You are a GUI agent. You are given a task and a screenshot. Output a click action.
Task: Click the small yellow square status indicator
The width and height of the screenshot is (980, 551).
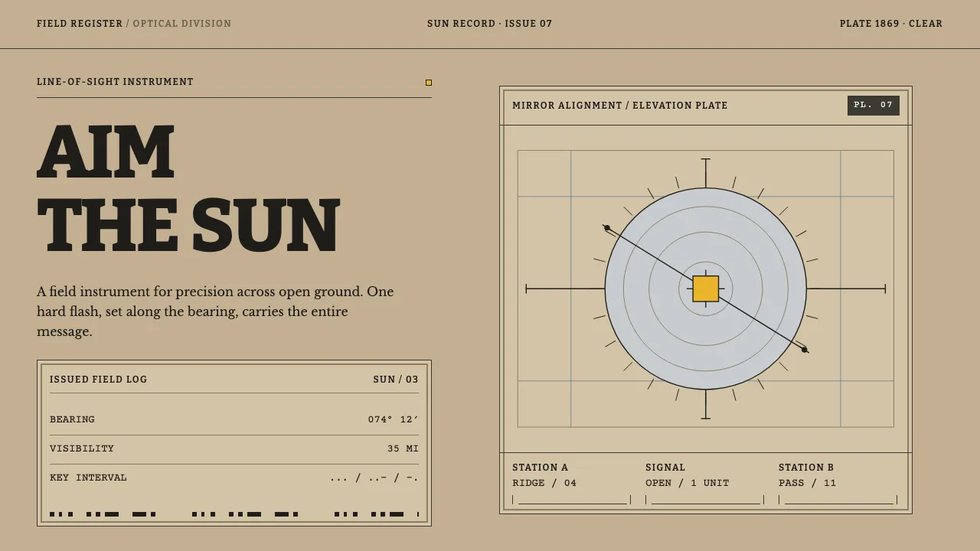point(429,83)
